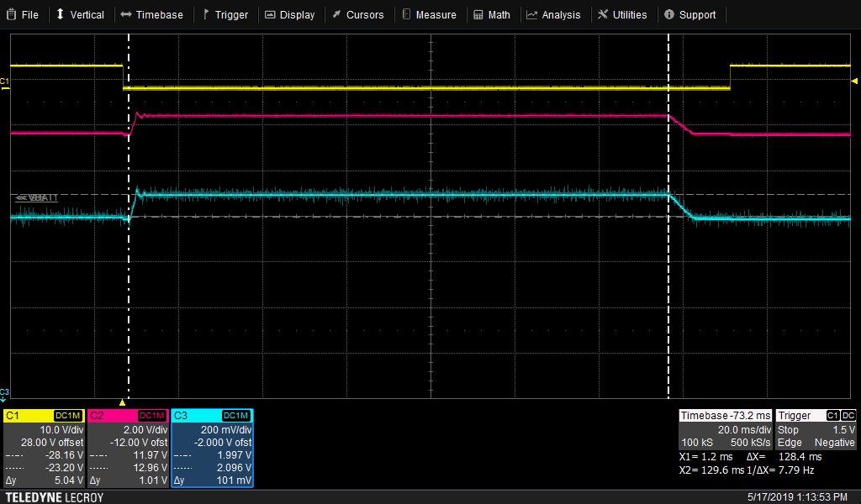Viewport: 861px width, 504px height.
Task: Click the Teledyne LeCroy logo
Action: [54, 497]
